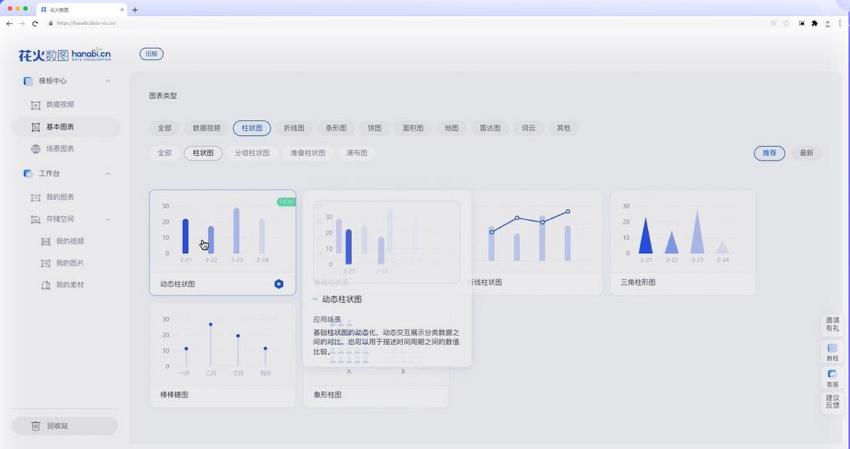Select the 其他 chart type chip

[x=564, y=128]
